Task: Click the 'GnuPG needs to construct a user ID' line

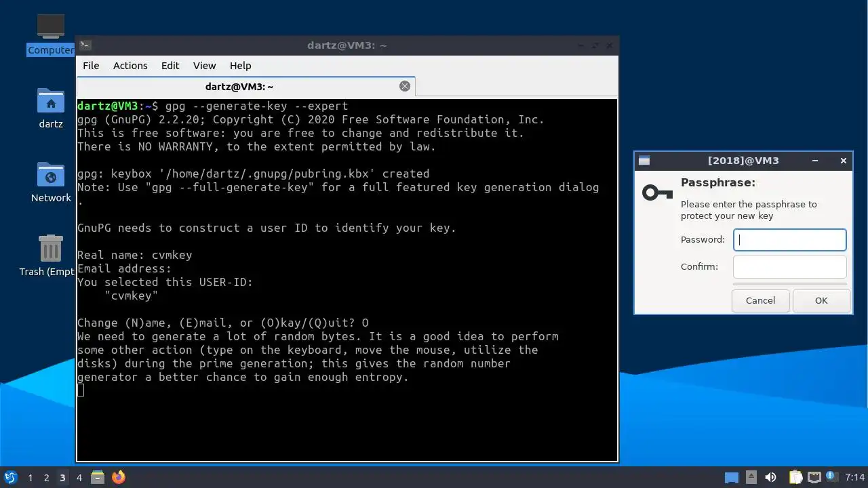Action: coord(267,228)
